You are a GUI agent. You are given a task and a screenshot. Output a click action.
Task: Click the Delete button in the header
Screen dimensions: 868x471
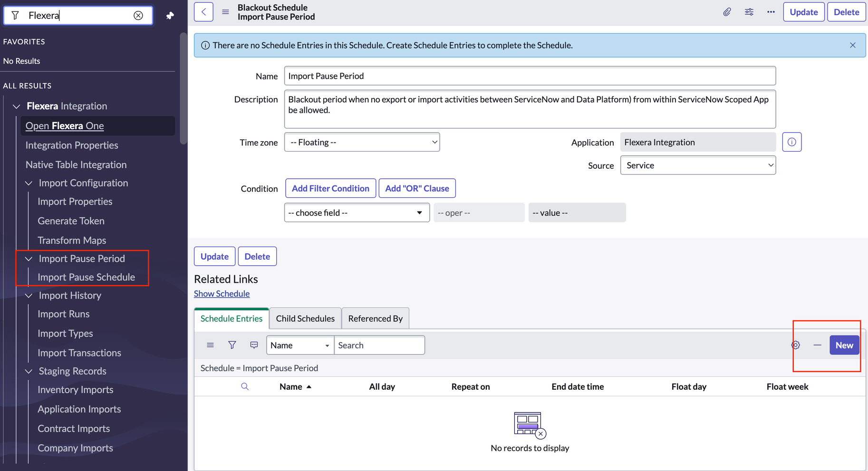pyautogui.click(x=846, y=12)
